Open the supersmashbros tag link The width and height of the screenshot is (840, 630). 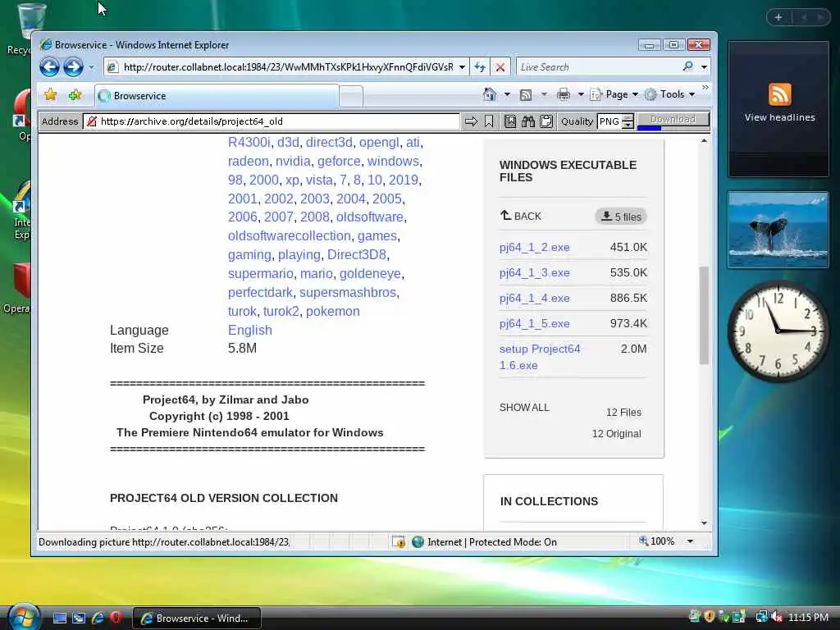pos(348,293)
